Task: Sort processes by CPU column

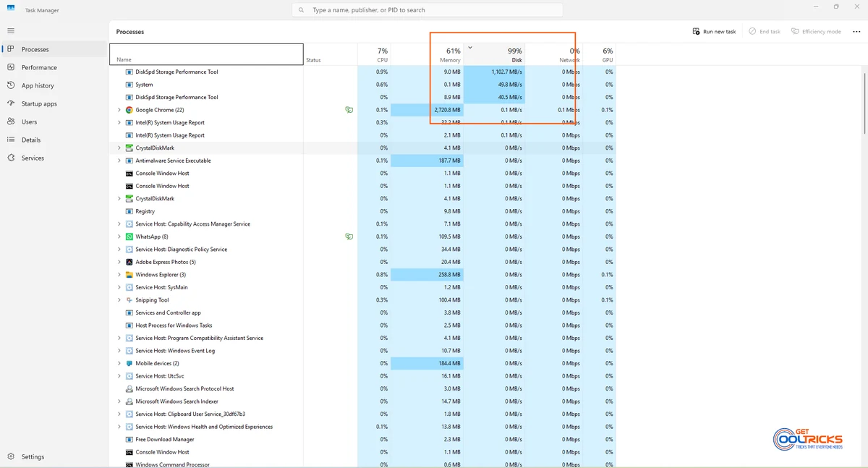Action: [374, 54]
